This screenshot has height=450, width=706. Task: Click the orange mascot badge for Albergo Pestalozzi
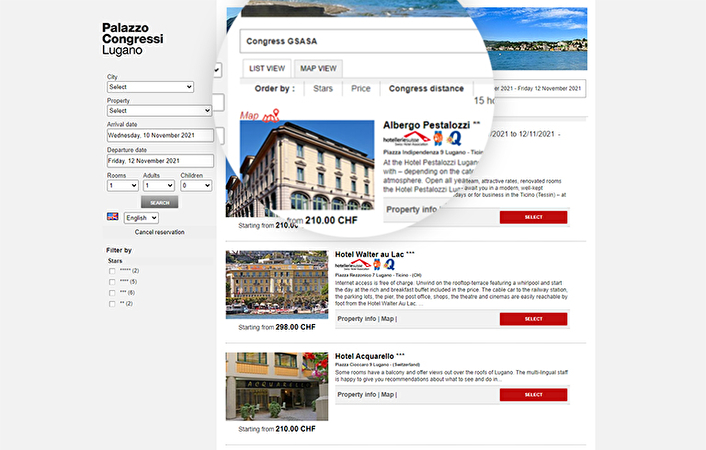coord(438,138)
